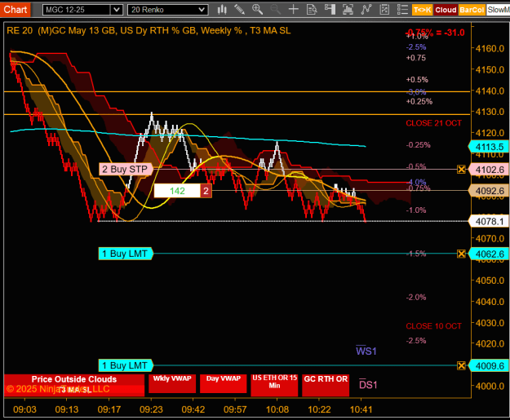
Task: Click the 09:42 time axis label
Action: 193,409
